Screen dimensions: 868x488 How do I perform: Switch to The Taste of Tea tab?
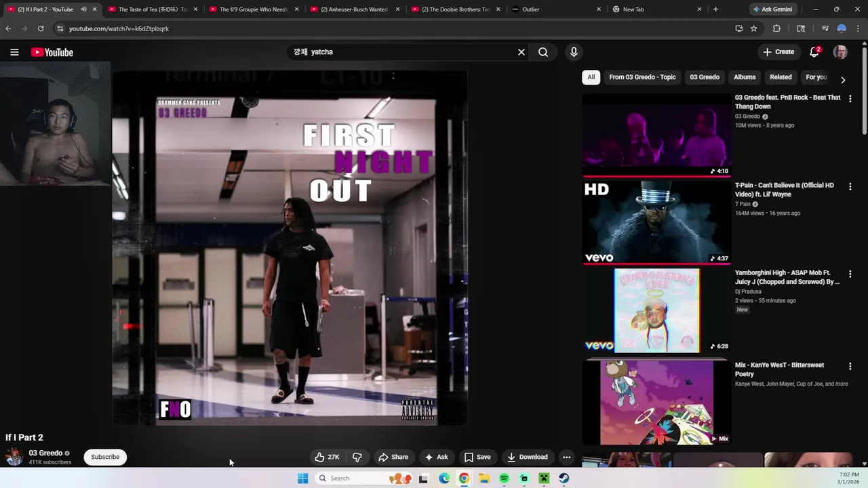pyautogui.click(x=153, y=9)
